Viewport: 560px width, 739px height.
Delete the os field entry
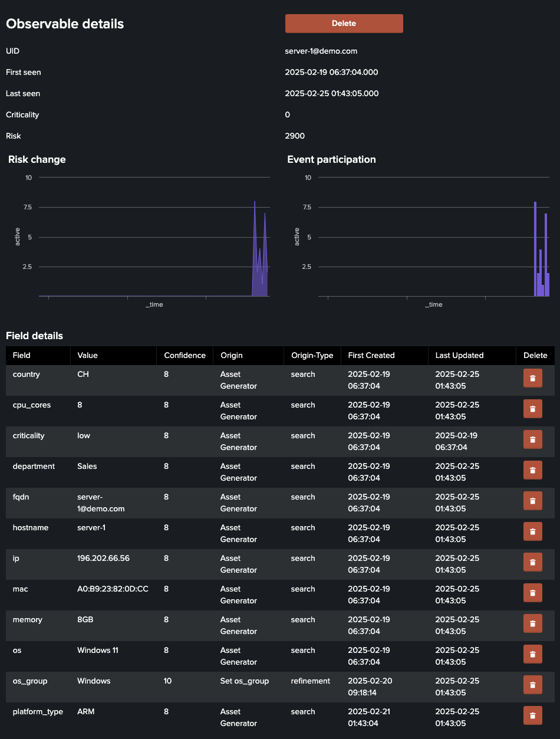(532, 654)
